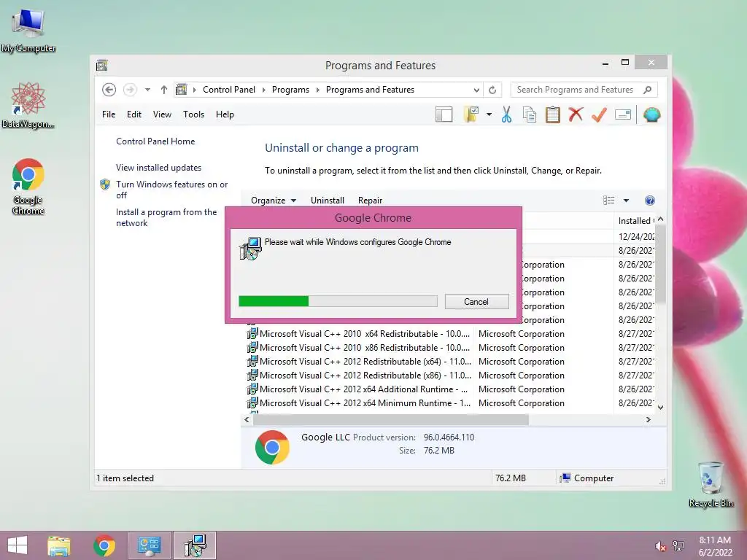Viewport: 747px width, 560px height.
Task: Click the horizontal scrollbar left arrow
Action: coord(247,419)
